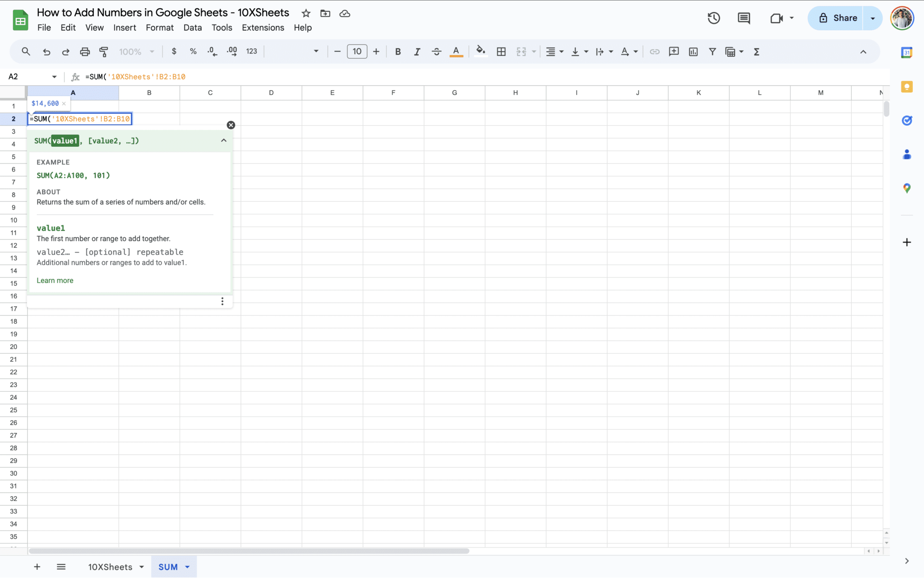This screenshot has height=578, width=924.
Task: Open version history clock icon
Action: tap(713, 18)
